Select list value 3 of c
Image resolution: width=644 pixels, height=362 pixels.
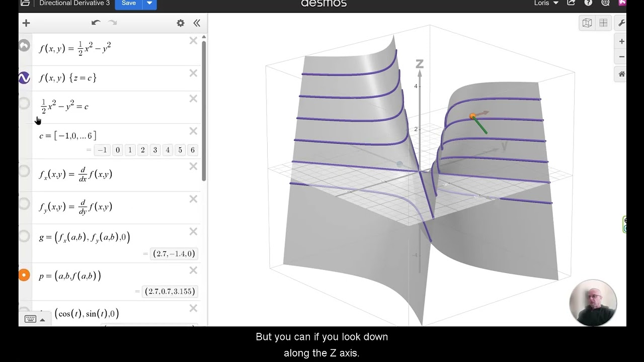155,150
